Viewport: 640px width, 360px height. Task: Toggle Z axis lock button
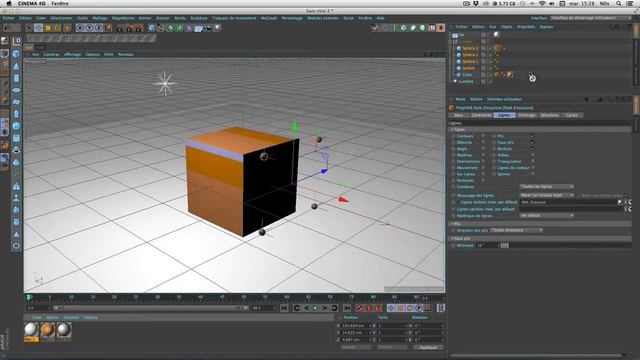(98, 28)
